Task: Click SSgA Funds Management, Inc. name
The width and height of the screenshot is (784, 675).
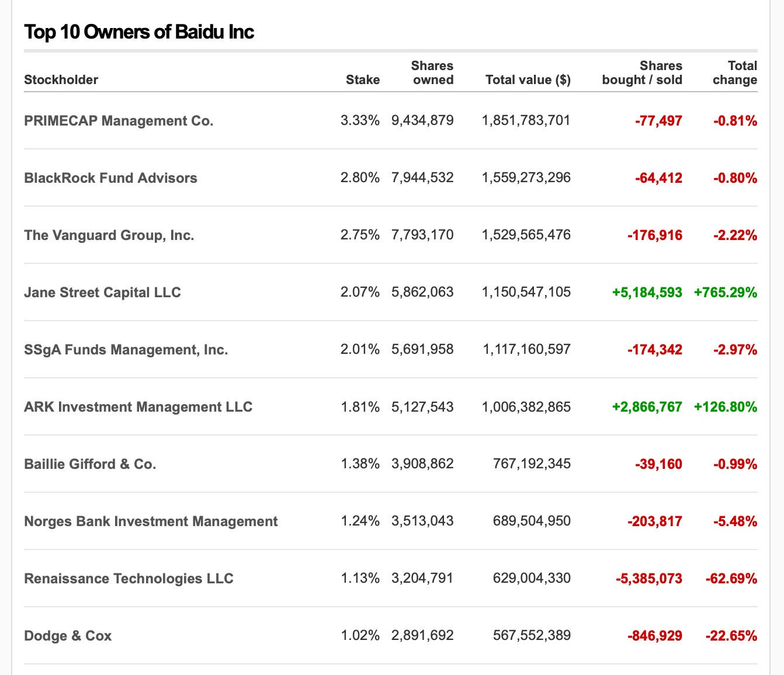Action: click(x=126, y=350)
